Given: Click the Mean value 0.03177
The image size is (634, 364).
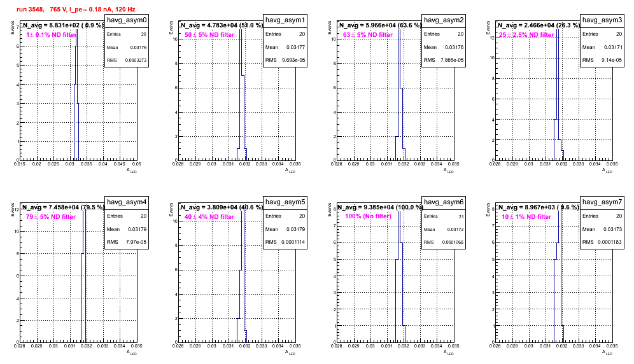Looking at the screenshot, I should pos(295,47).
